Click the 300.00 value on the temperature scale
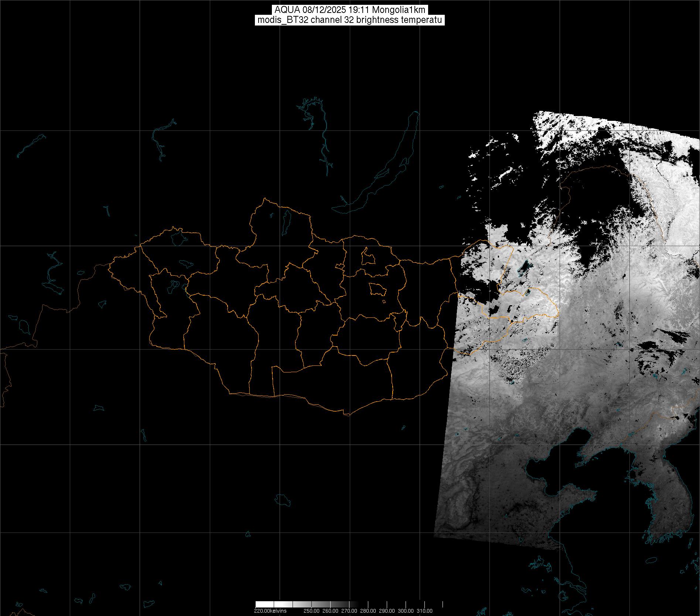700x616 pixels. click(406, 611)
